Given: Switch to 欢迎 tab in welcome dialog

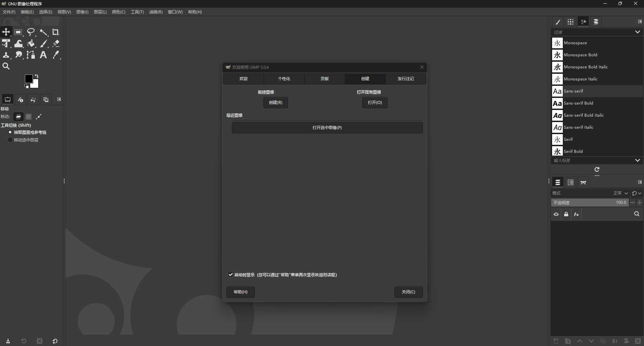Looking at the screenshot, I should 244,79.
